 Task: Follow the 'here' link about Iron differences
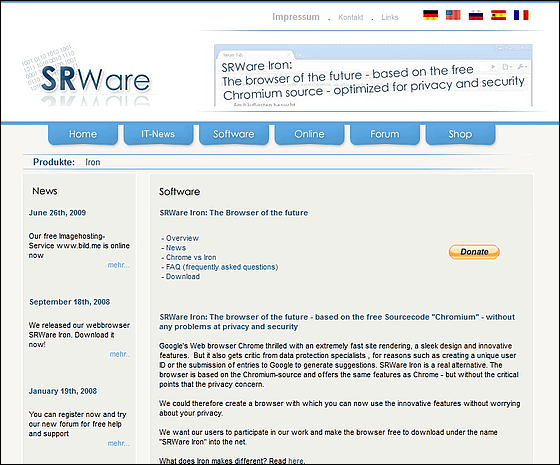click(x=295, y=461)
